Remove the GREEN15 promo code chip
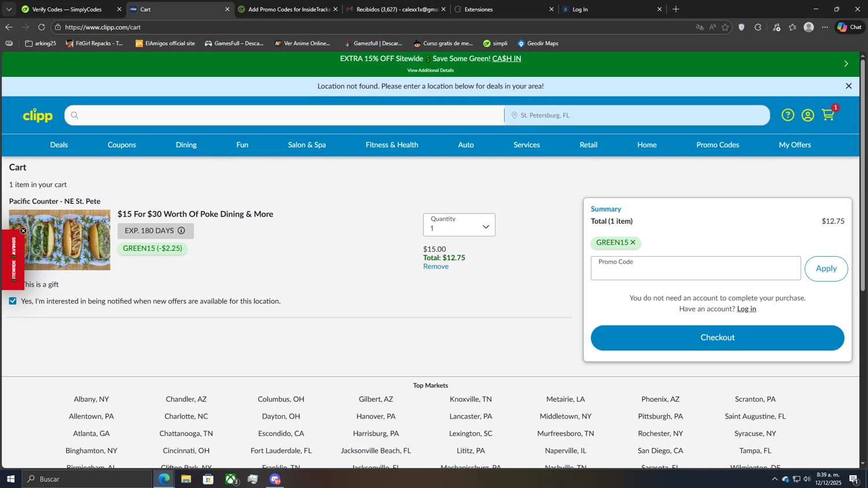Screen dimensions: 868x488 pos(632,242)
